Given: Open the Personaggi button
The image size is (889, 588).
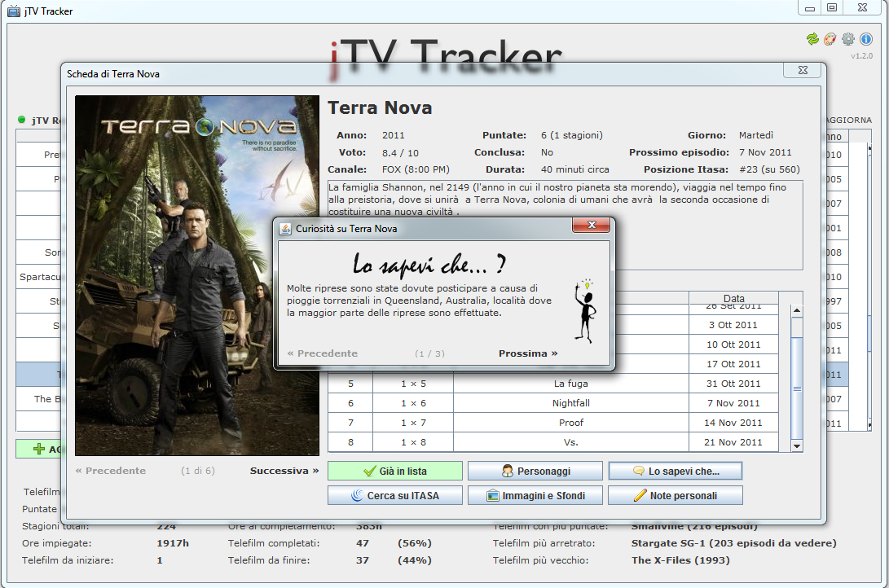Looking at the screenshot, I should point(535,471).
